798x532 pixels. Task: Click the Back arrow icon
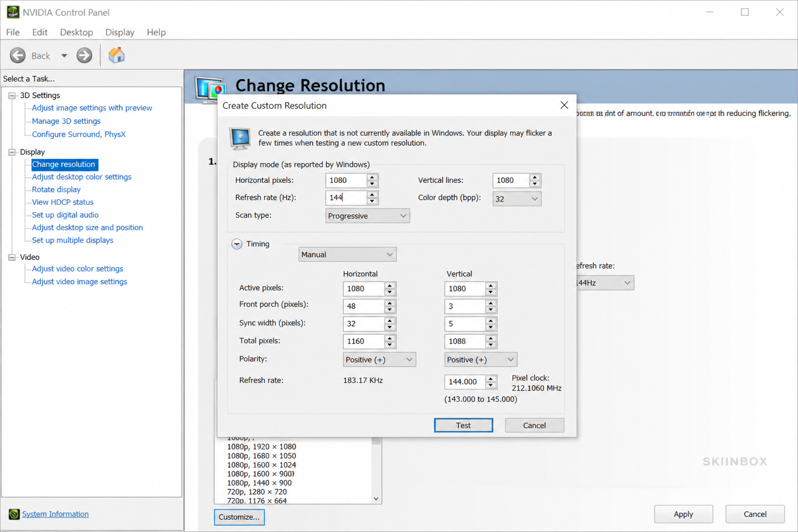click(x=18, y=55)
